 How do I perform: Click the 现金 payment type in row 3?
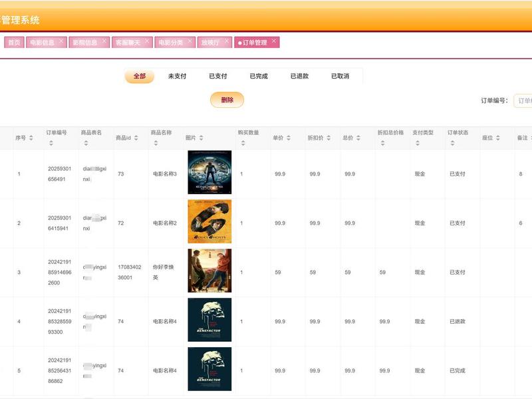[420, 272]
